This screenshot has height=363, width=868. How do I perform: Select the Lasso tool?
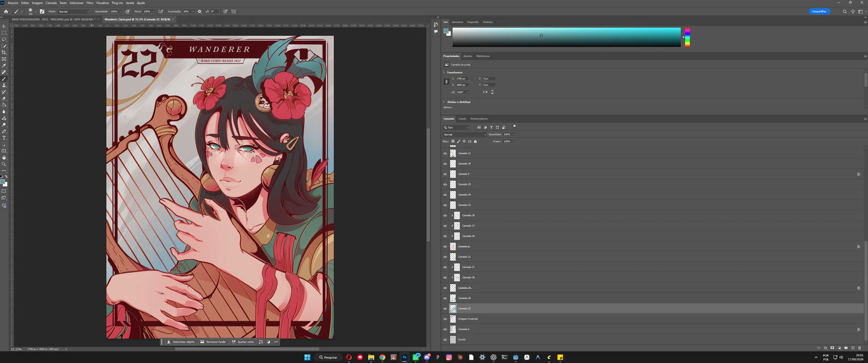tap(4, 39)
